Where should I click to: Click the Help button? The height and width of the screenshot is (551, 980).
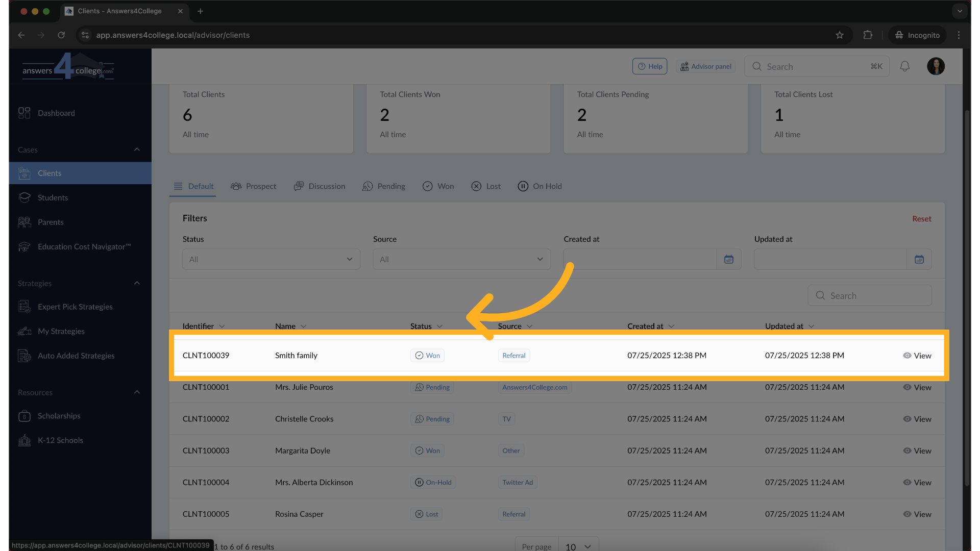649,66
